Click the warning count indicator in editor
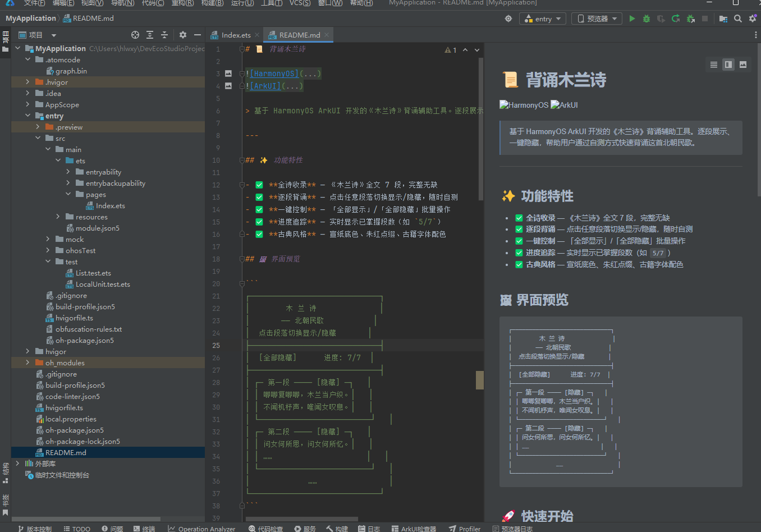This screenshot has width=761, height=532. click(x=451, y=50)
